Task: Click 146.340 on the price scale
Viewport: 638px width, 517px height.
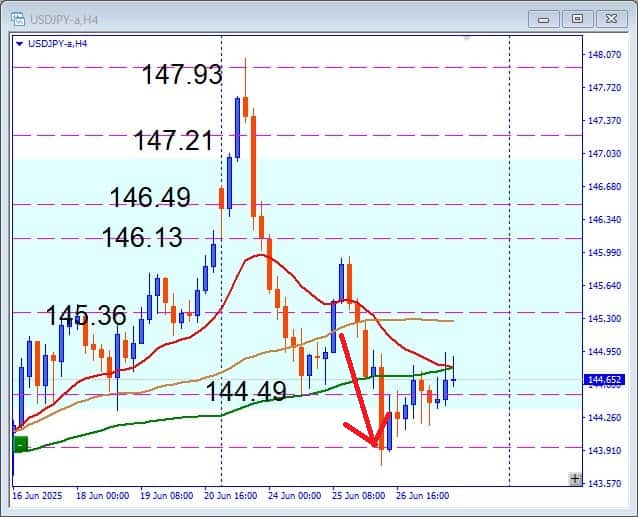Action: coord(605,220)
